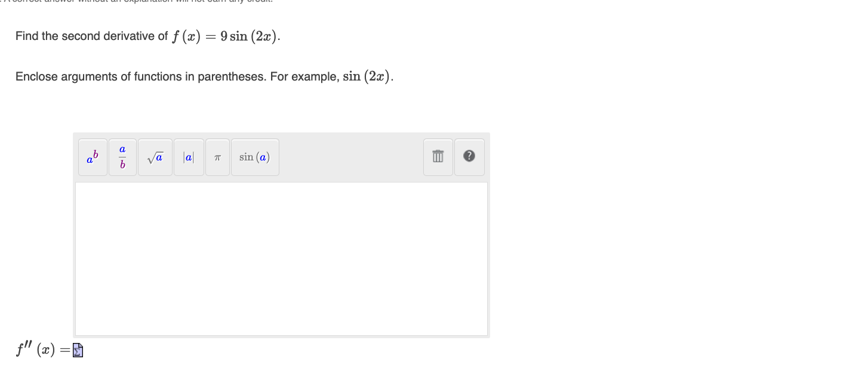Pick the fraction template from the toolbar
This screenshot has width=868, height=371.
[x=122, y=157]
